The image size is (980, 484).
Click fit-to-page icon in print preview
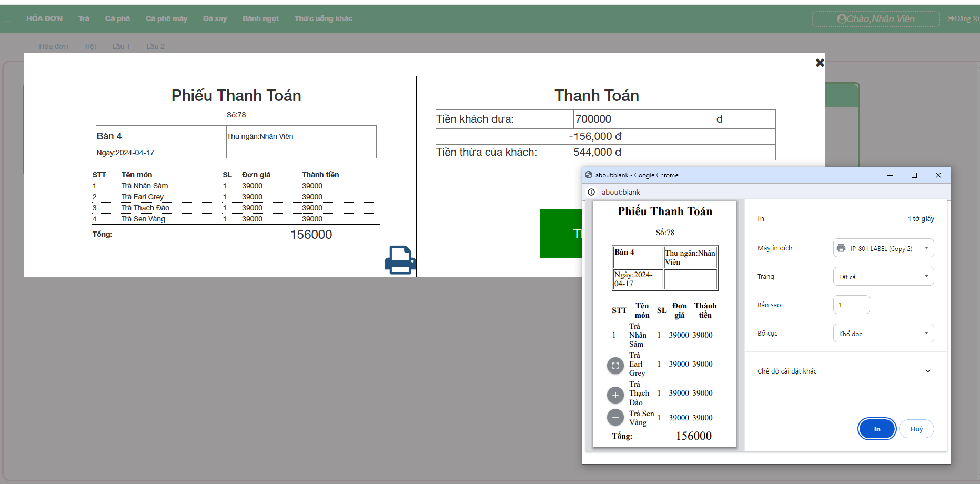coord(615,366)
